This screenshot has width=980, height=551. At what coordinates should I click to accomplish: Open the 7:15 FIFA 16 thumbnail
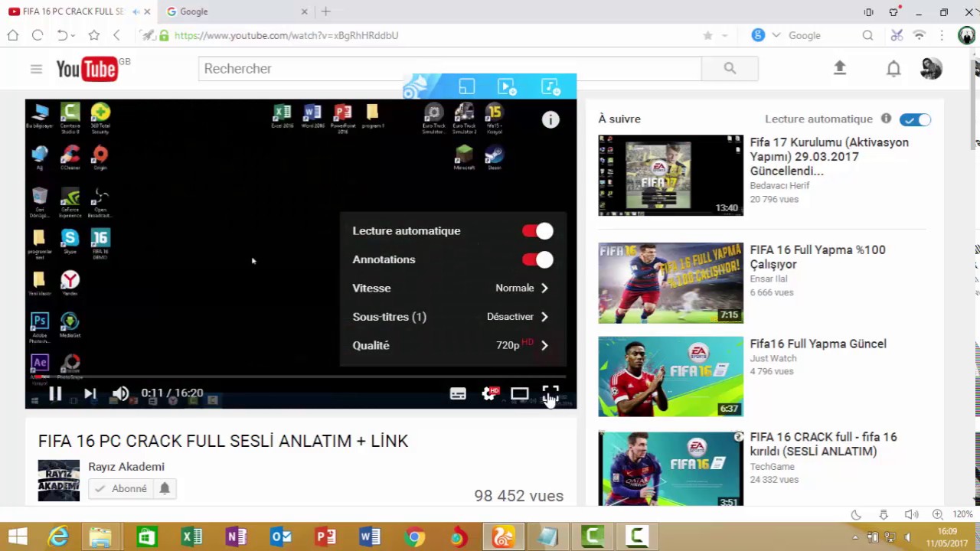(x=671, y=283)
